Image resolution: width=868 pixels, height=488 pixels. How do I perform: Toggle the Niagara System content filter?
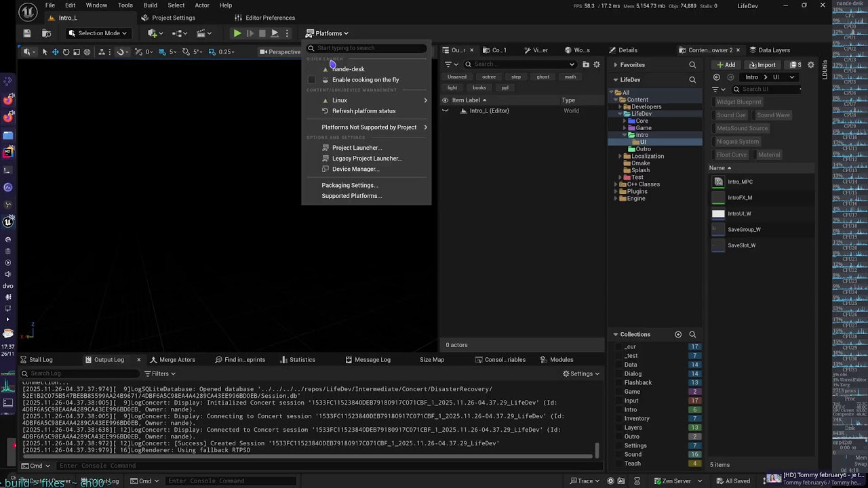tap(738, 142)
